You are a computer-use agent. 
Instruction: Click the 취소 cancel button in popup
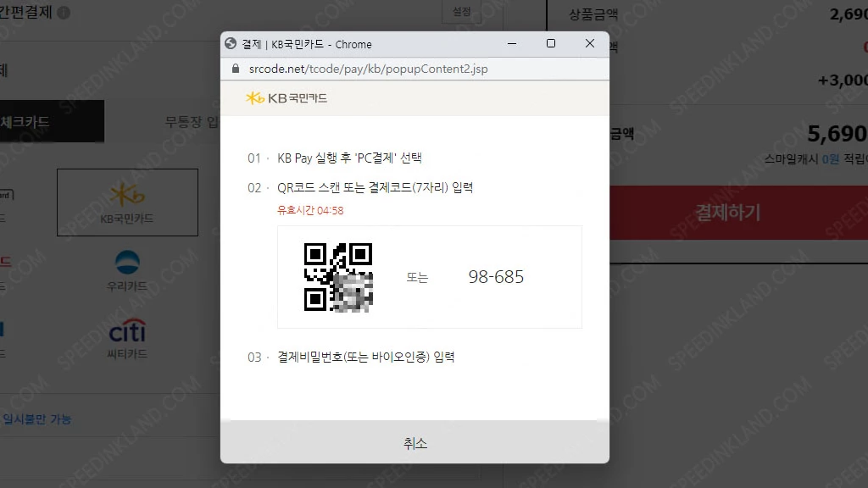(x=415, y=442)
